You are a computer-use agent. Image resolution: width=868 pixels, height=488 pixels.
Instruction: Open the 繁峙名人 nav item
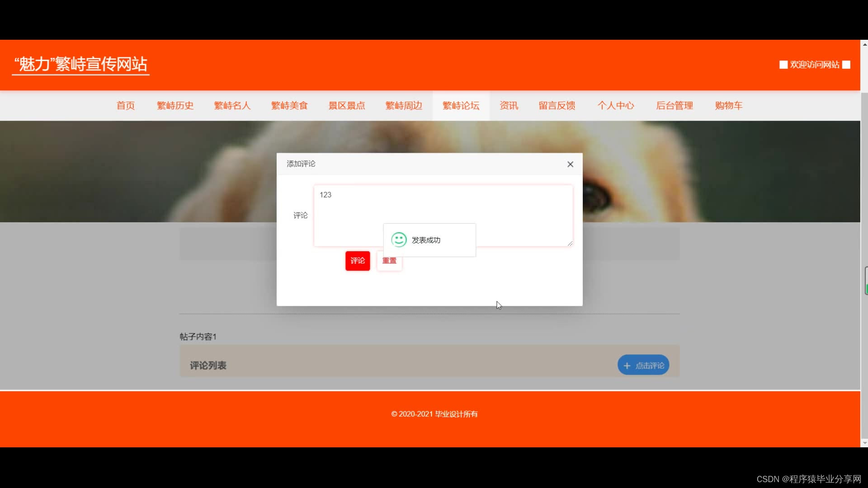coord(232,105)
